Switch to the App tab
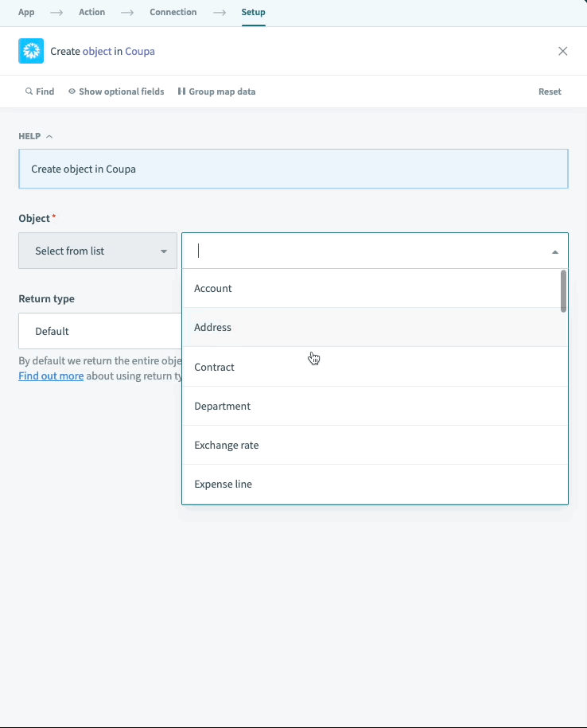 pyautogui.click(x=26, y=12)
